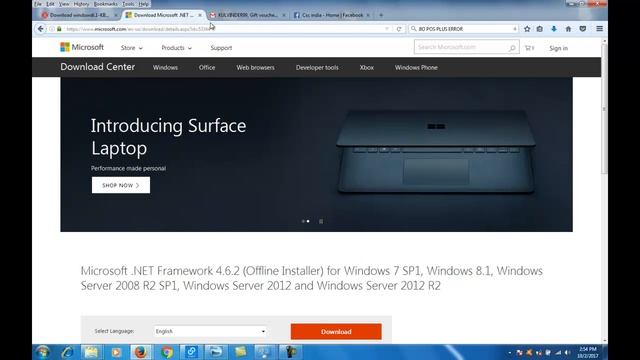Screen dimensions: 640x360
Task: Open Developer tools in Download Center nav
Action: pos(317,67)
